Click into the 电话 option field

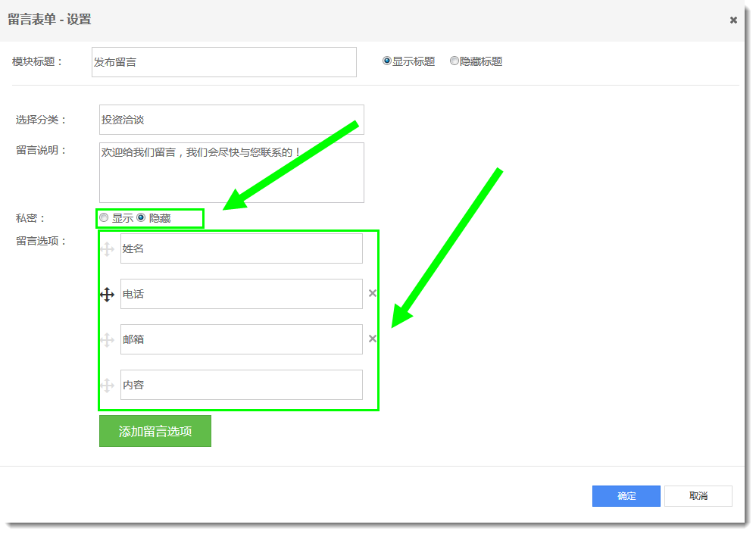[241, 294]
